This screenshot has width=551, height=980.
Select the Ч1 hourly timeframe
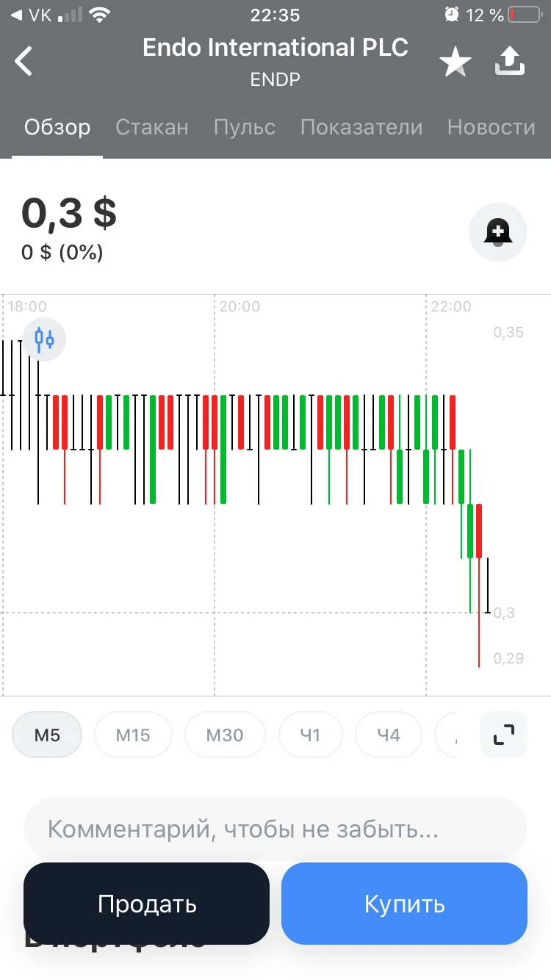(x=311, y=735)
